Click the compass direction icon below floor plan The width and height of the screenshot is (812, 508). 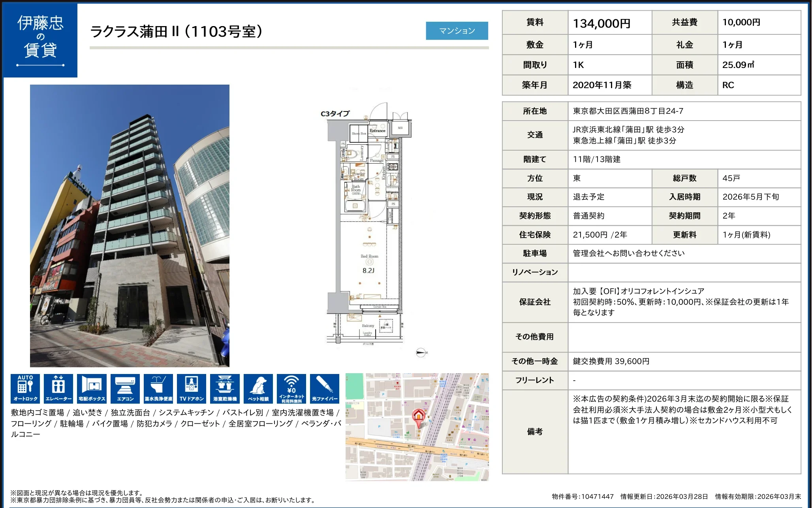coord(421,352)
